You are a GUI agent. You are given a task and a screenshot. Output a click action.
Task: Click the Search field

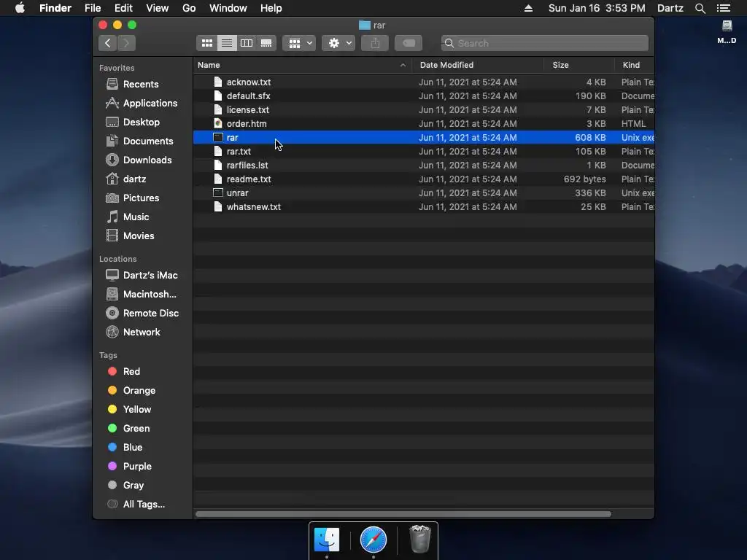coord(544,43)
